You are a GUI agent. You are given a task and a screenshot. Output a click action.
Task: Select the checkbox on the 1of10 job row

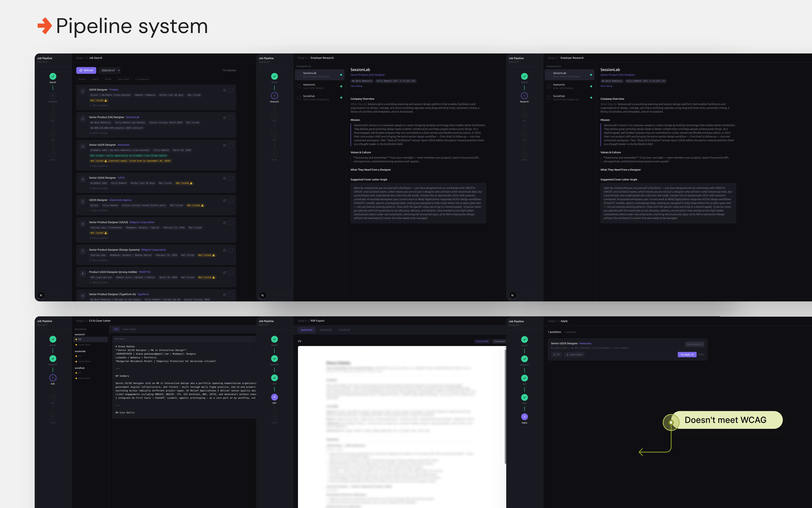point(230,178)
